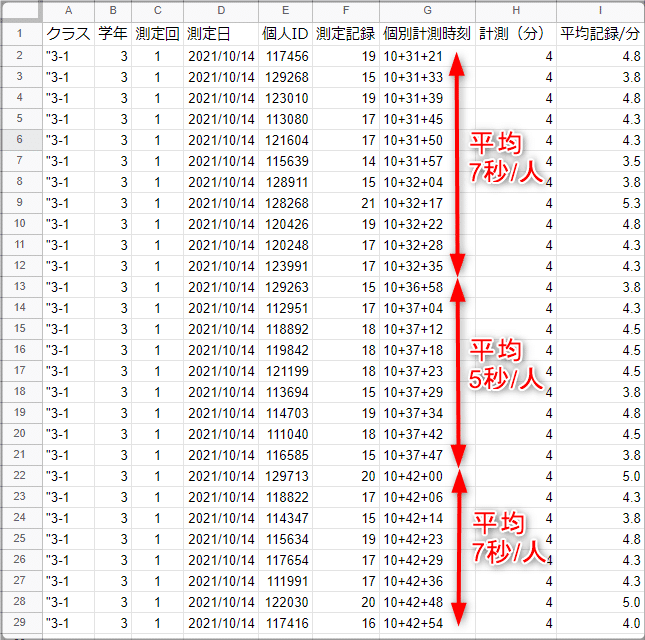Select time cell 10+31+21
The height and width of the screenshot is (640, 645).
point(427,56)
